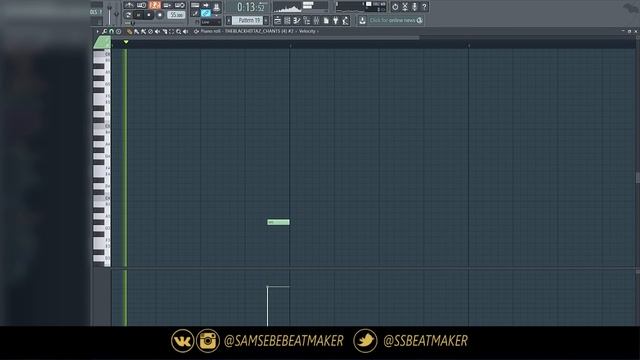
Task: Open the global snap selector showing Line
Action: (210, 22)
